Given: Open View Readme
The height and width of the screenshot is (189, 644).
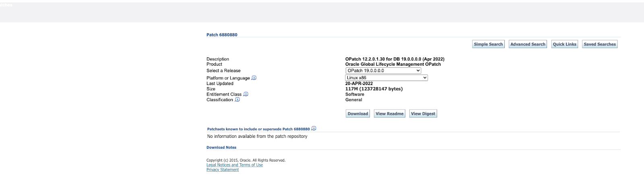Looking at the screenshot, I should [389, 114].
